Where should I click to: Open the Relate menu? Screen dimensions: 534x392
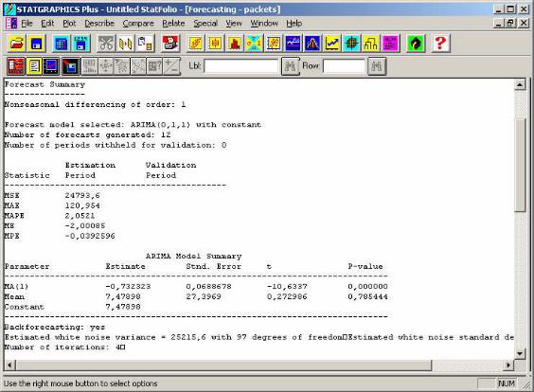coord(173,23)
